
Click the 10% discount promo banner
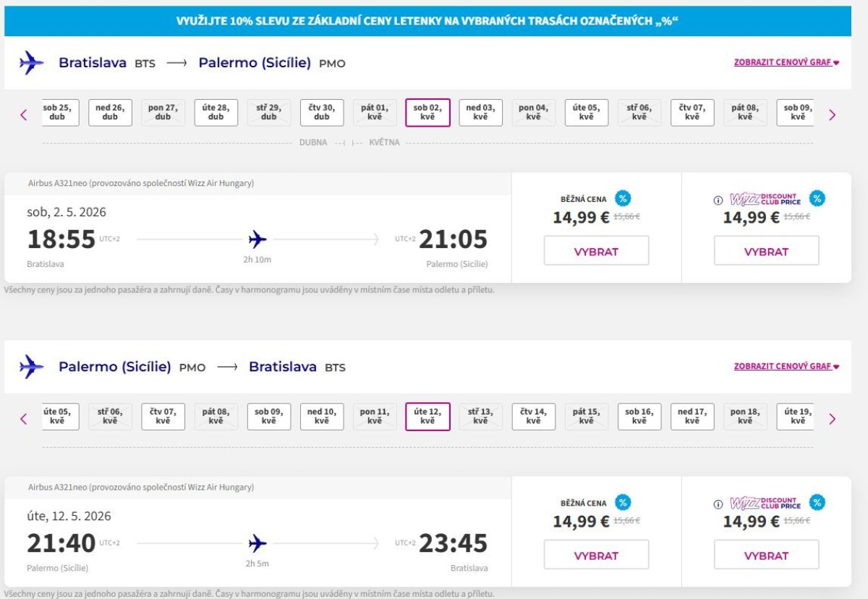coord(427,21)
